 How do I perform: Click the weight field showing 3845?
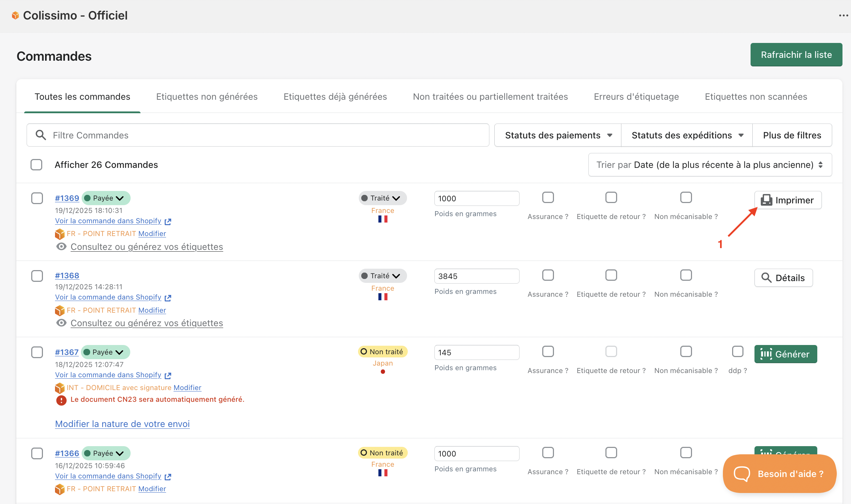[476, 276]
